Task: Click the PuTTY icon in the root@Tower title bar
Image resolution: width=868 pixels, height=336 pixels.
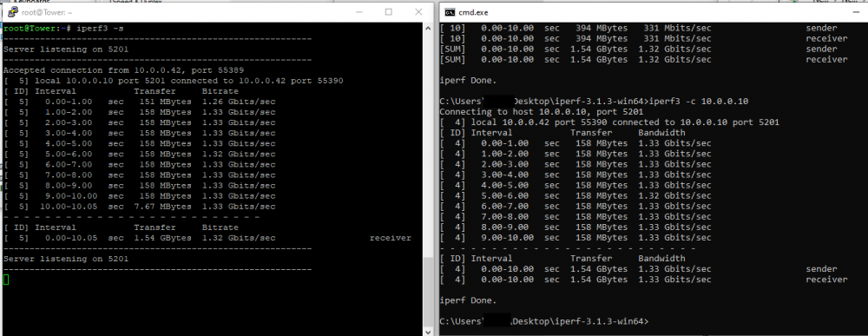Action: pyautogui.click(x=12, y=12)
